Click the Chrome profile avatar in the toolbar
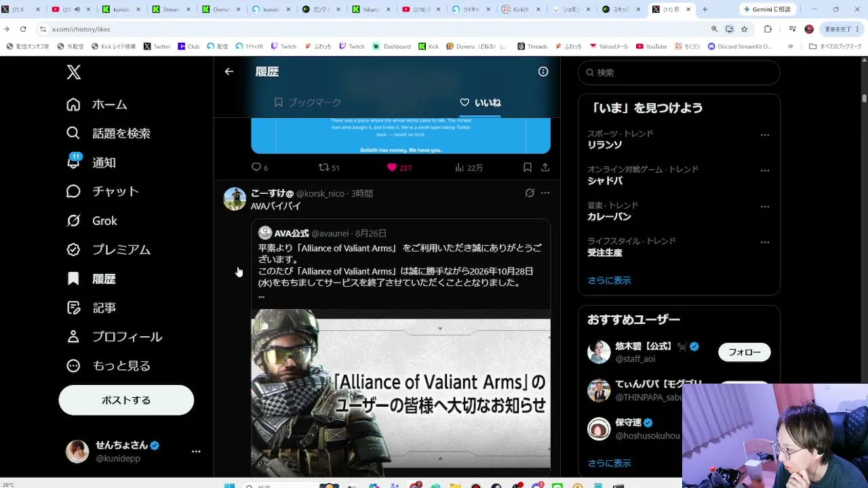The height and width of the screenshot is (488, 868). coord(809,29)
